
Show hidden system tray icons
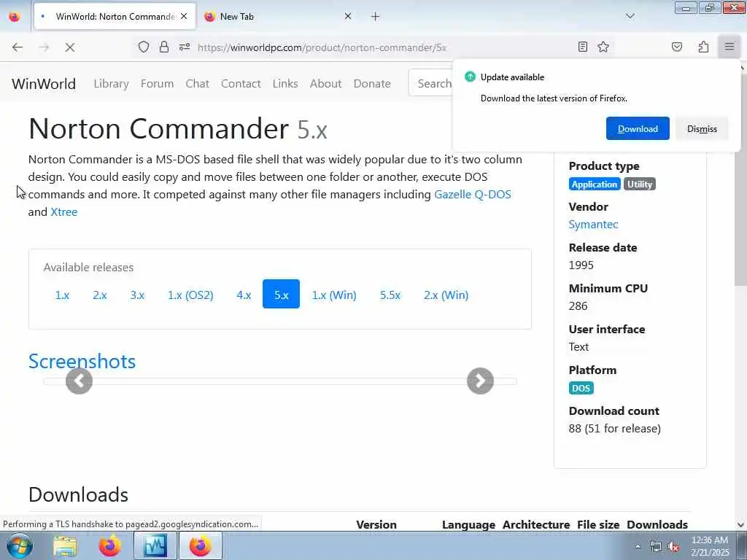638,546
